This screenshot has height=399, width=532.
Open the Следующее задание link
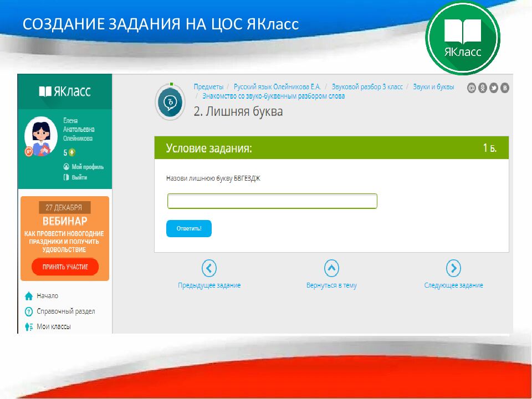click(454, 285)
